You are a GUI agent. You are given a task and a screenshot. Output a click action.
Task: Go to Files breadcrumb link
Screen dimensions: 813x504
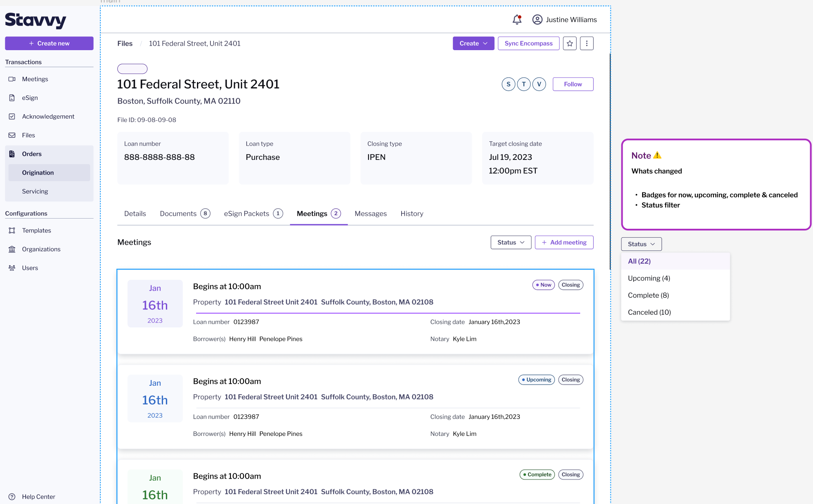click(125, 43)
